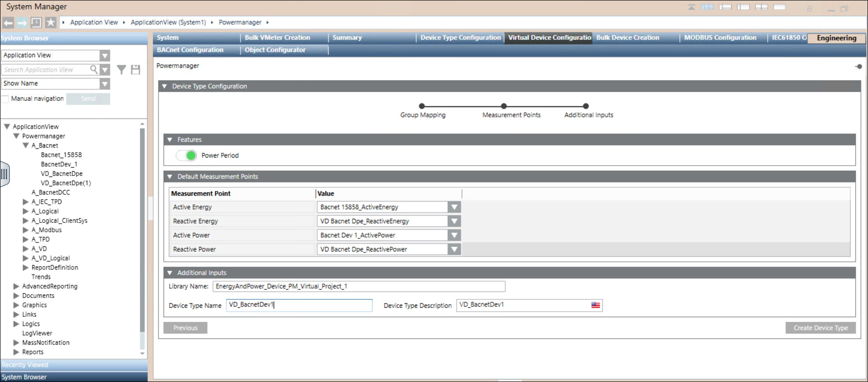Viewport: 868px width, 382px height.
Task: Toggle the Power Period switch
Action: [x=187, y=155]
